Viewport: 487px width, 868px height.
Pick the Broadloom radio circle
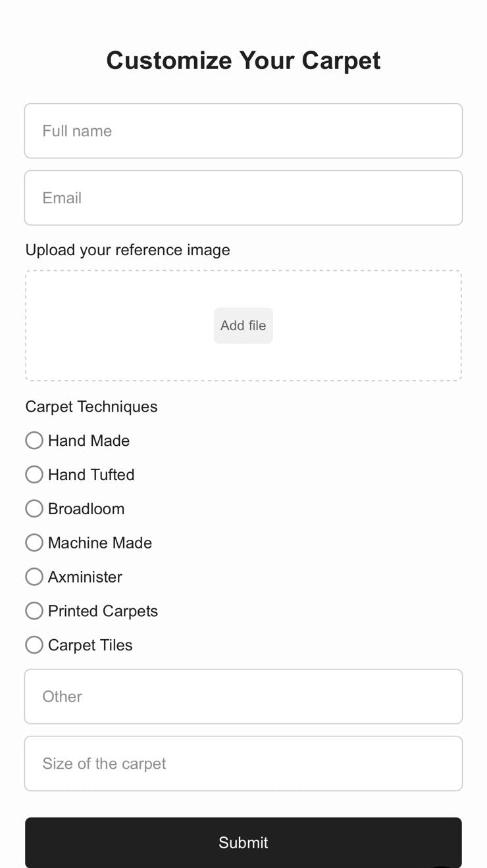tap(34, 509)
